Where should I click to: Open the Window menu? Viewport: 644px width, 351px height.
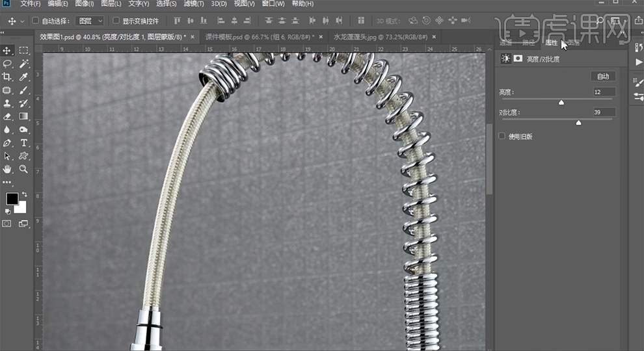tap(273, 4)
